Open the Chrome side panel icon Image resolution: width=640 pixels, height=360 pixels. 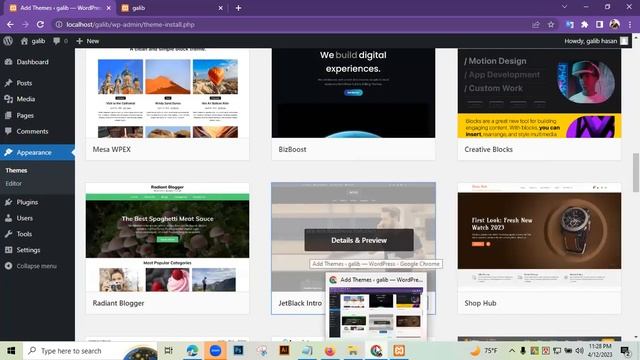[x=599, y=24]
